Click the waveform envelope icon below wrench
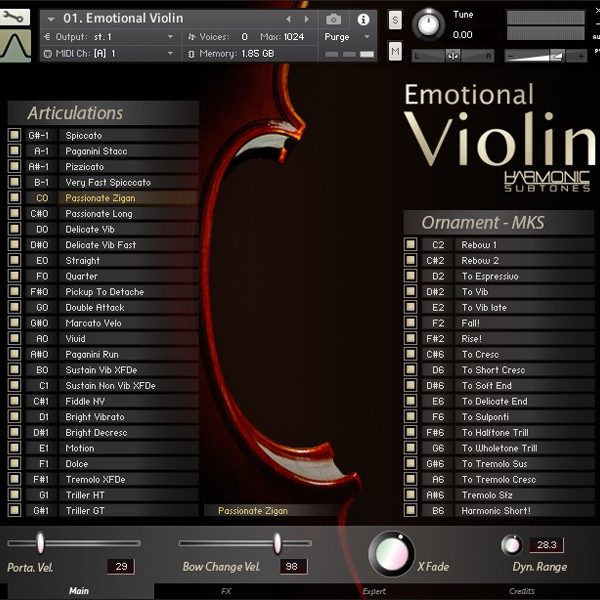600x600 pixels. click(x=15, y=46)
